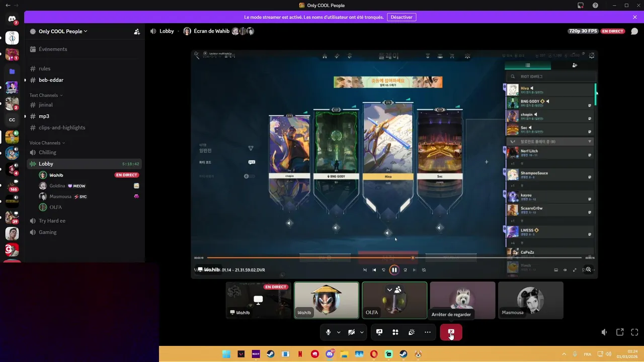Screen dimensions: 644x362
Task: Open more options ellipsis in call controls
Action: [x=428, y=332]
